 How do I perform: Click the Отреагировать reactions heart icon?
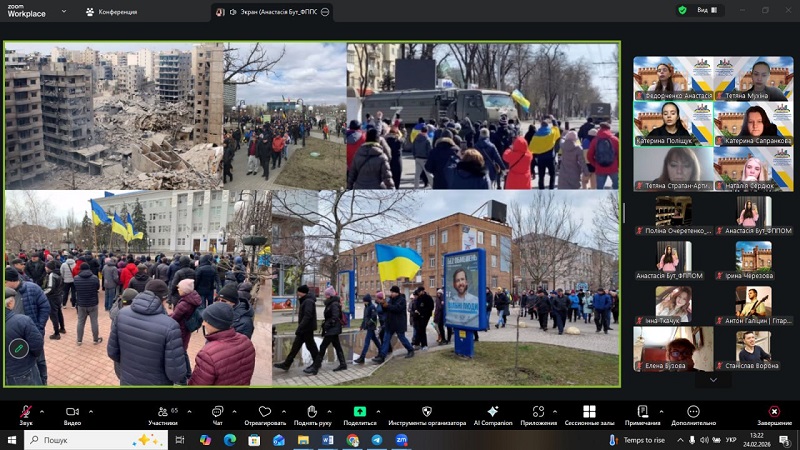(x=265, y=412)
